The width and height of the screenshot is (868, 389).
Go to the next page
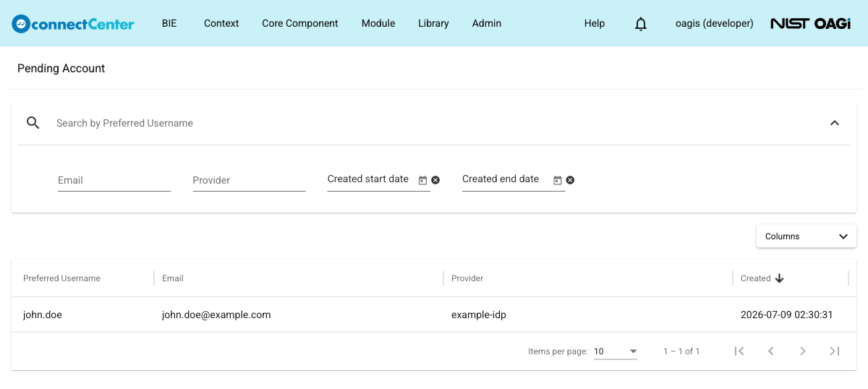click(803, 351)
